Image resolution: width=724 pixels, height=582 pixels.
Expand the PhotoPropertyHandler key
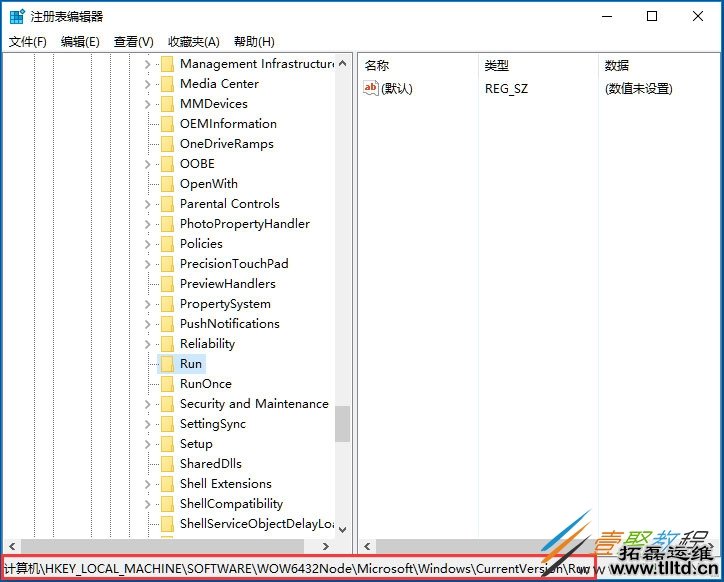point(147,224)
